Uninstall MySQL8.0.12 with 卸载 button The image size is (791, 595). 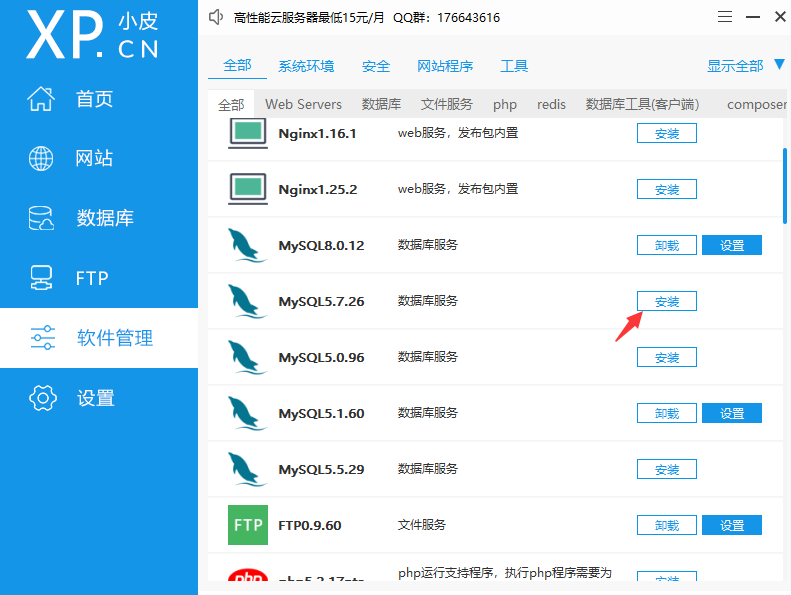[667, 245]
